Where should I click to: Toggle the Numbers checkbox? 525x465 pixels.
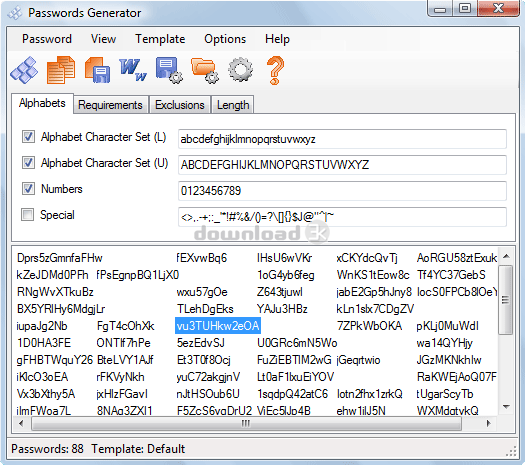(x=28, y=188)
